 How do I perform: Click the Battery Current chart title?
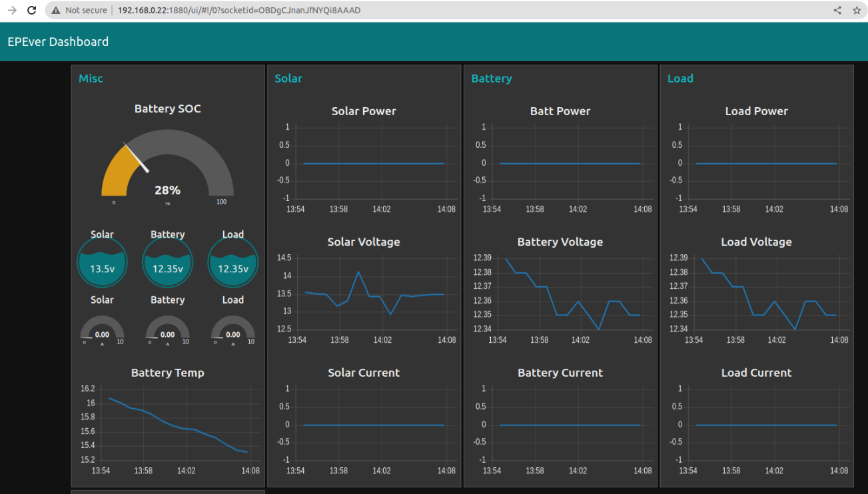click(x=560, y=373)
